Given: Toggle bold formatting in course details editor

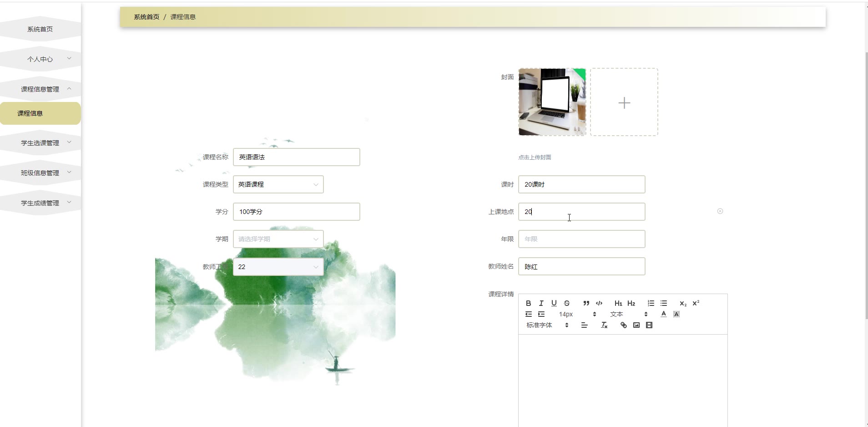Looking at the screenshot, I should 528,303.
